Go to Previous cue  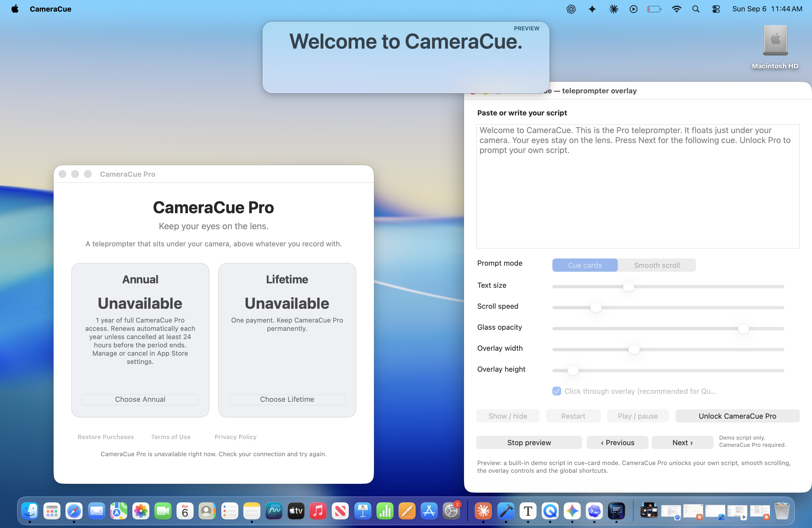[x=617, y=442]
